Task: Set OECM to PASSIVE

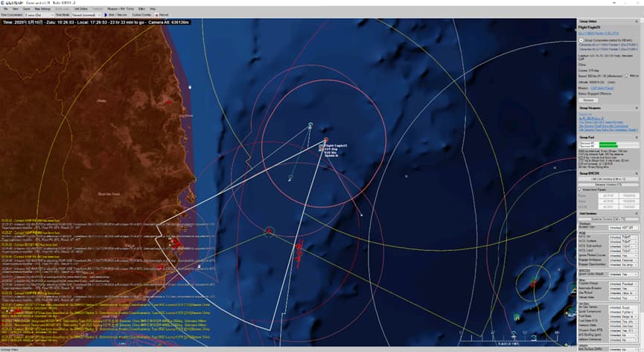Action: click(x=629, y=207)
